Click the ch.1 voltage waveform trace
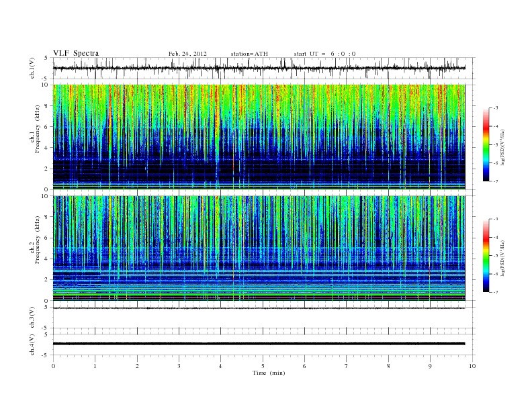Screen dimensions: 532x411 coord(259,68)
